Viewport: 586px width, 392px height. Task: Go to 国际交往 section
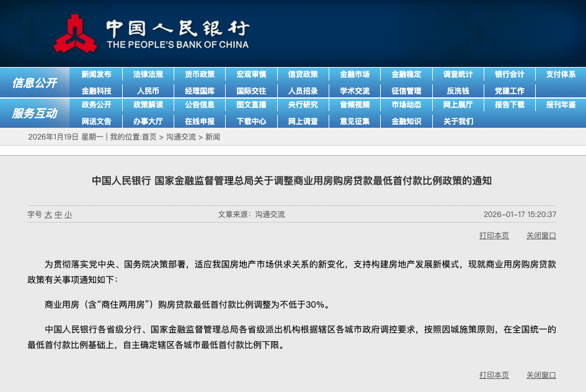pyautogui.click(x=251, y=91)
